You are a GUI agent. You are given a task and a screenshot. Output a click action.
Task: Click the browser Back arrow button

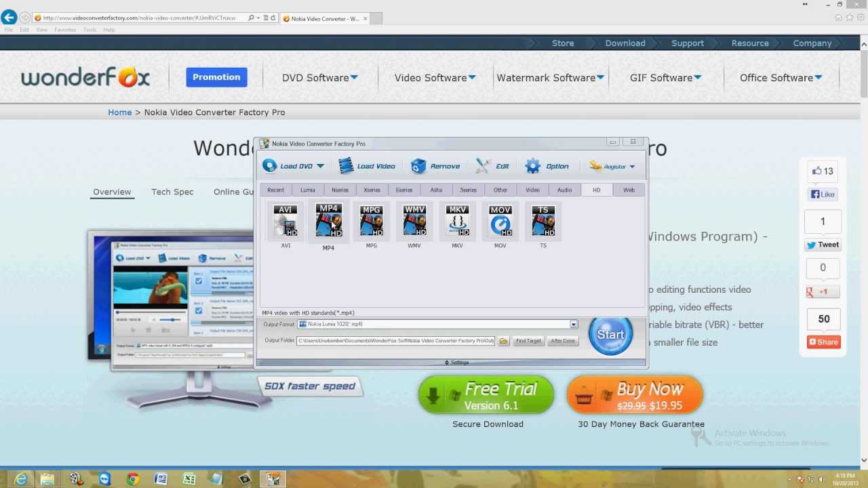pyautogui.click(x=9, y=18)
